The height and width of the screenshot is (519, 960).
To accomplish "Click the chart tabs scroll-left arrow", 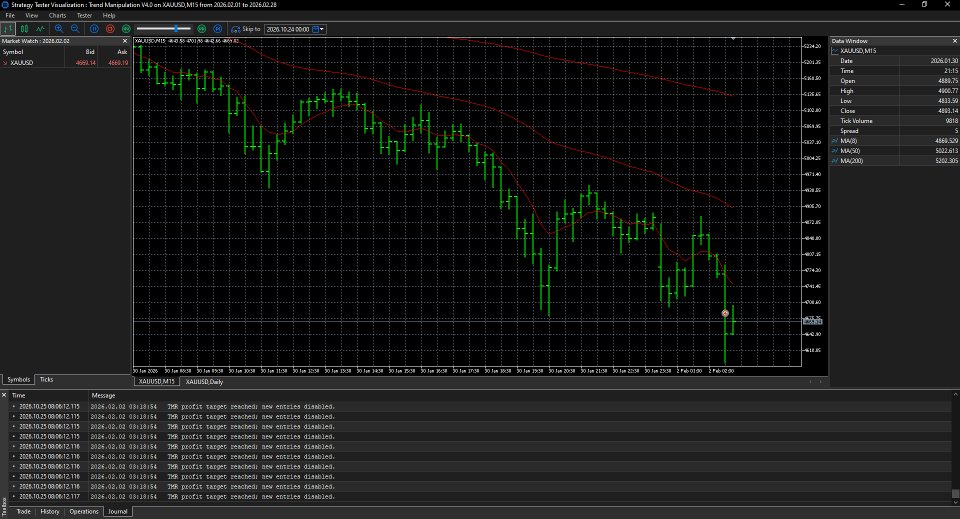I will coord(811,382).
